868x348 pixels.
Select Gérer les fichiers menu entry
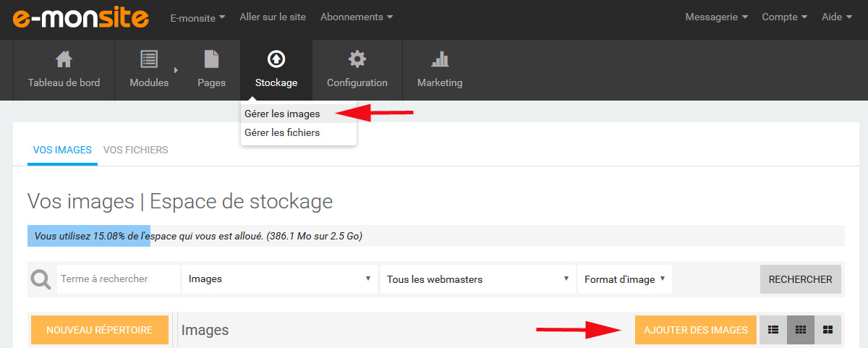click(x=282, y=133)
